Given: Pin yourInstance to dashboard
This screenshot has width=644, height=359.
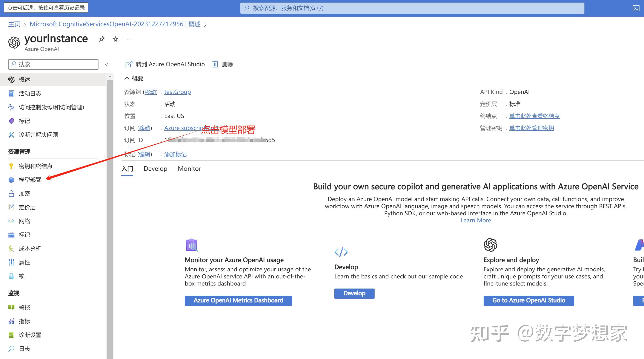Looking at the screenshot, I should (x=101, y=39).
